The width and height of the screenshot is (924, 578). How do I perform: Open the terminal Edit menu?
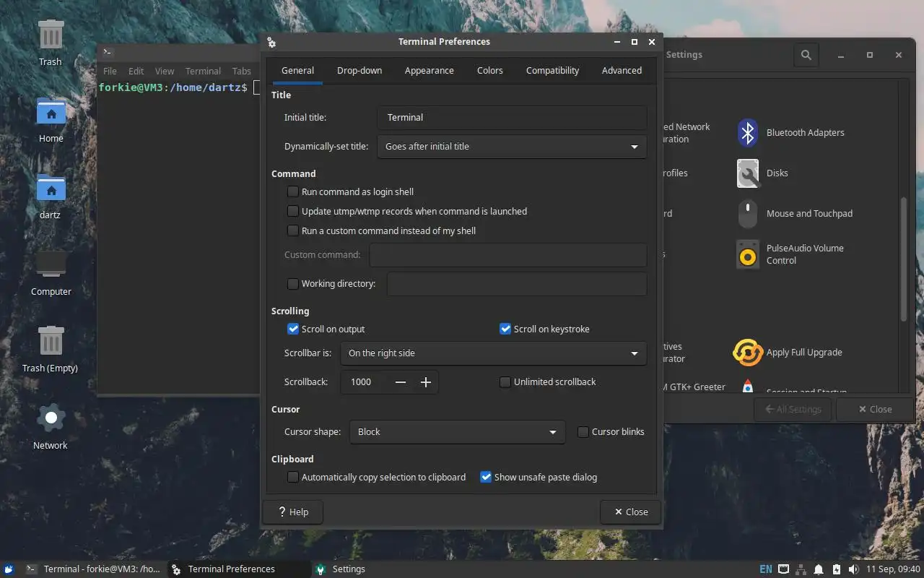coord(136,72)
